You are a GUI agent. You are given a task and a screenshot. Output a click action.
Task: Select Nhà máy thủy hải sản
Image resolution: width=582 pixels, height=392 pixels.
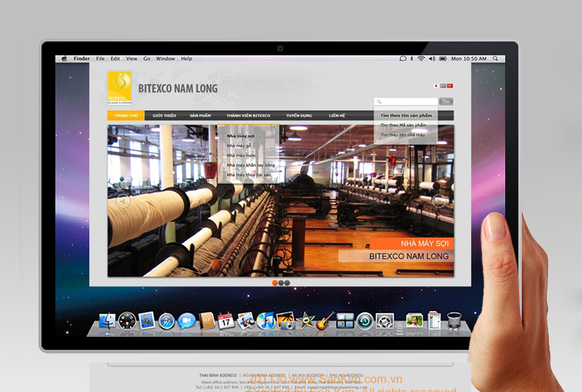tap(248, 175)
